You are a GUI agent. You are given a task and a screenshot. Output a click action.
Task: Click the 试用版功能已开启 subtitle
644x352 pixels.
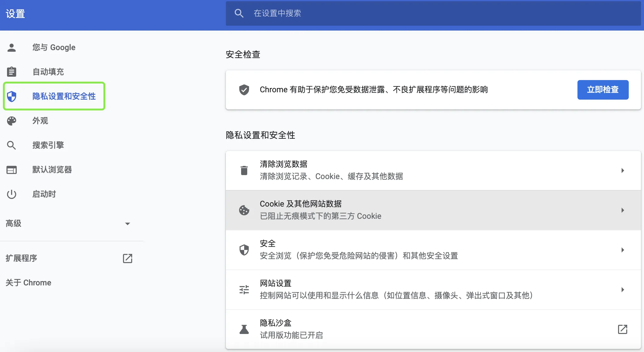(291, 335)
